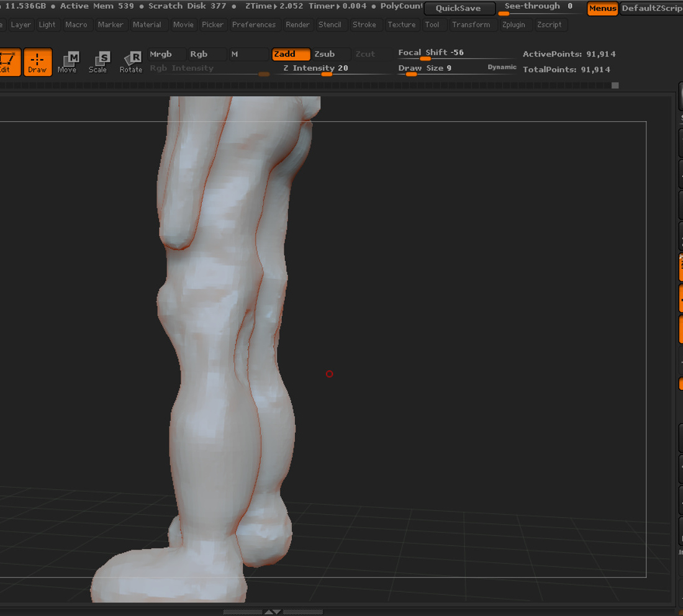
Task: Toggle Zadd sculpt mode
Action: pyautogui.click(x=291, y=54)
